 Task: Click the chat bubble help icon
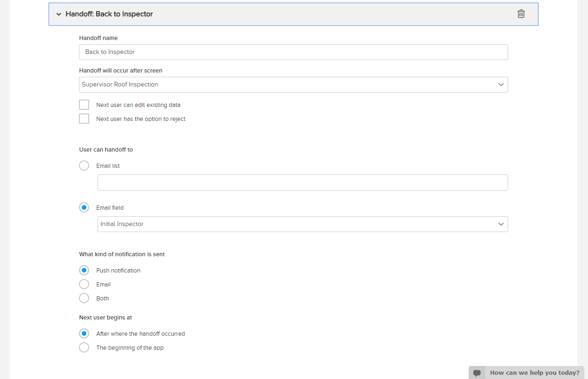click(477, 373)
